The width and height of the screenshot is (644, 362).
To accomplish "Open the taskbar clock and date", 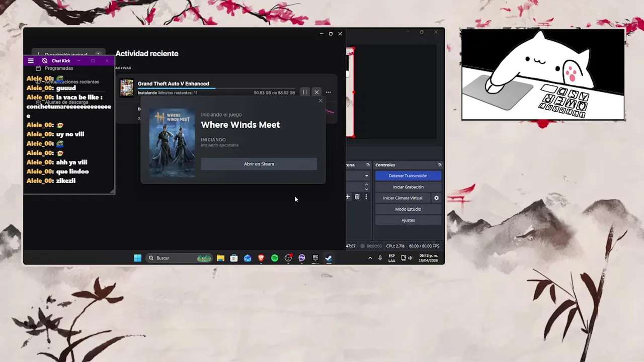I will click(x=429, y=258).
